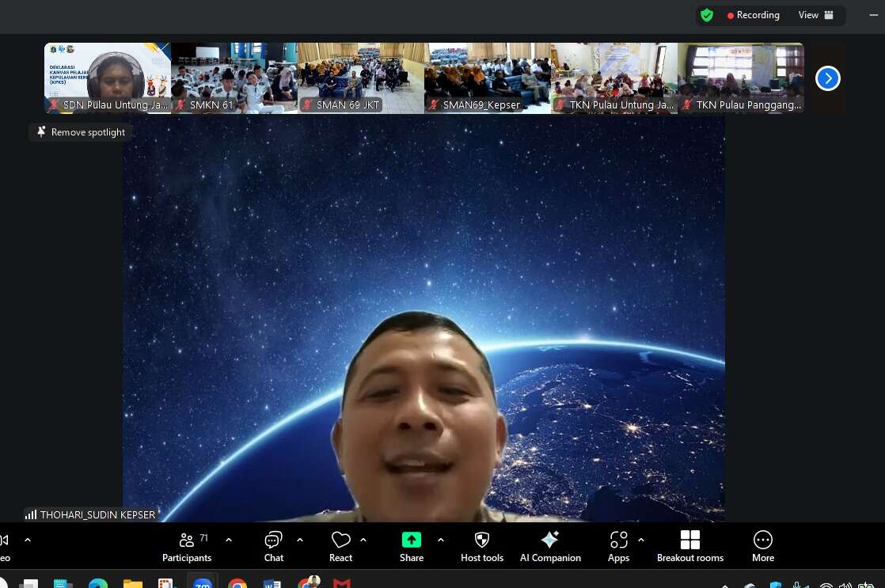Select the SMAN 69 JKT video thumbnail

point(361,78)
